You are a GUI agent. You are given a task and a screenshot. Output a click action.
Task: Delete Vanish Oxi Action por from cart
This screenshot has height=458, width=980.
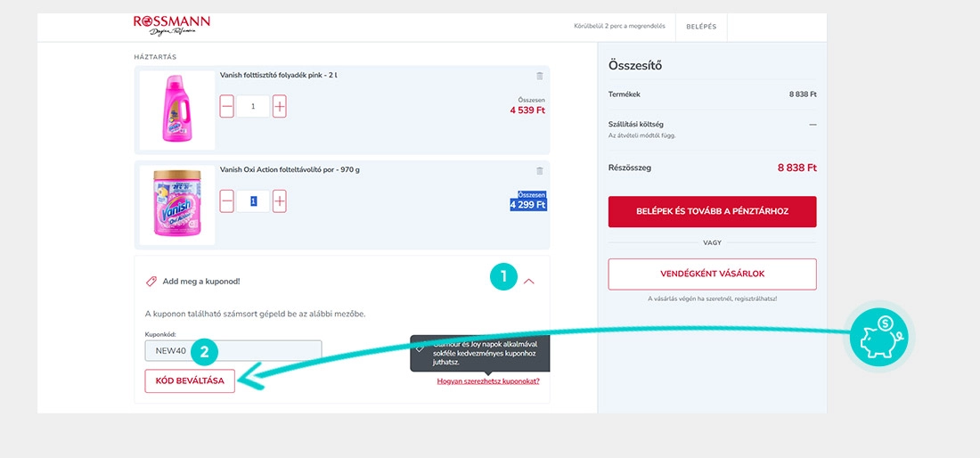[539, 170]
